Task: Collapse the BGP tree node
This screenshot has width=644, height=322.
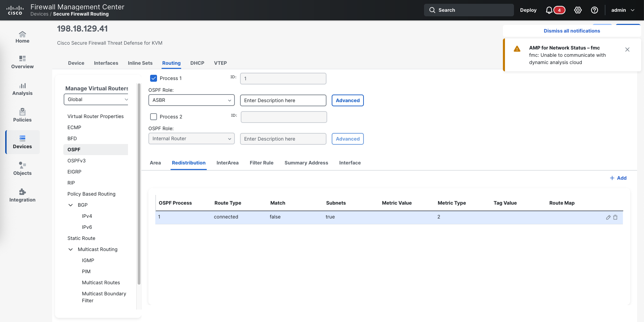Action: pyautogui.click(x=71, y=205)
